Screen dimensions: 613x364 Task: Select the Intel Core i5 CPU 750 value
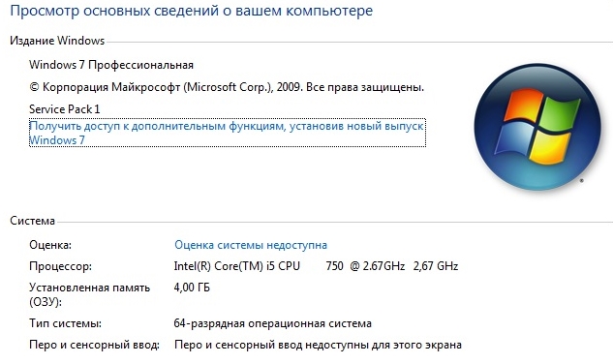[290, 266]
